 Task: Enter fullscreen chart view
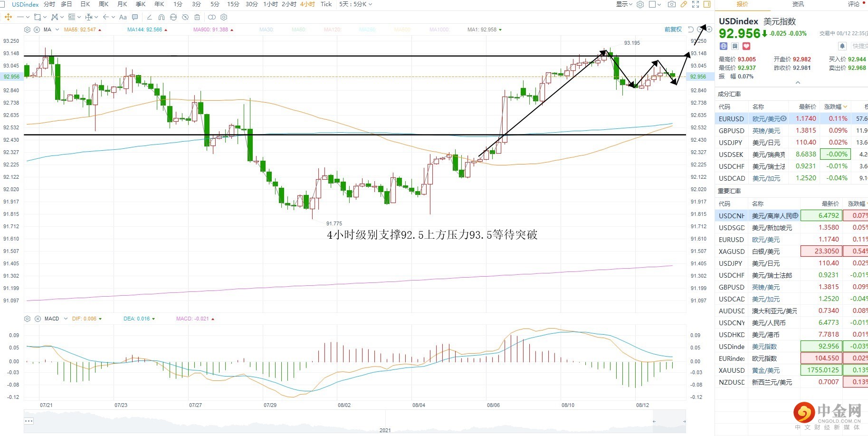[x=696, y=4]
